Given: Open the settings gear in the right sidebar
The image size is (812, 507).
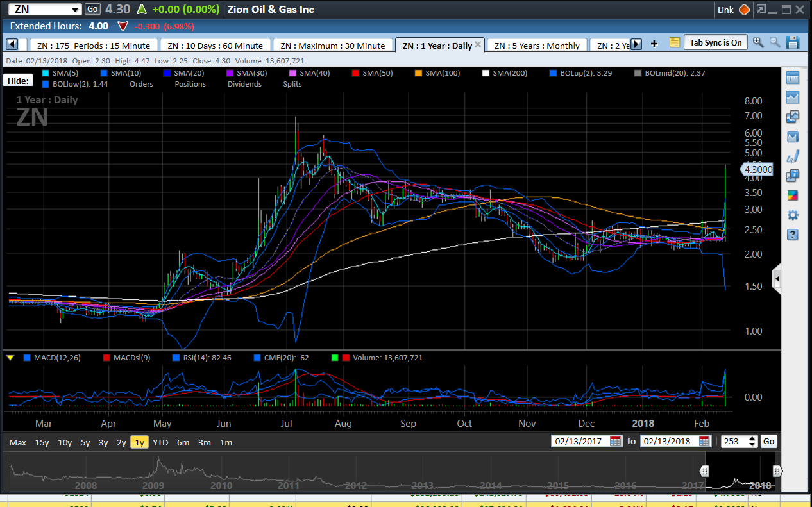Looking at the screenshot, I should point(793,215).
